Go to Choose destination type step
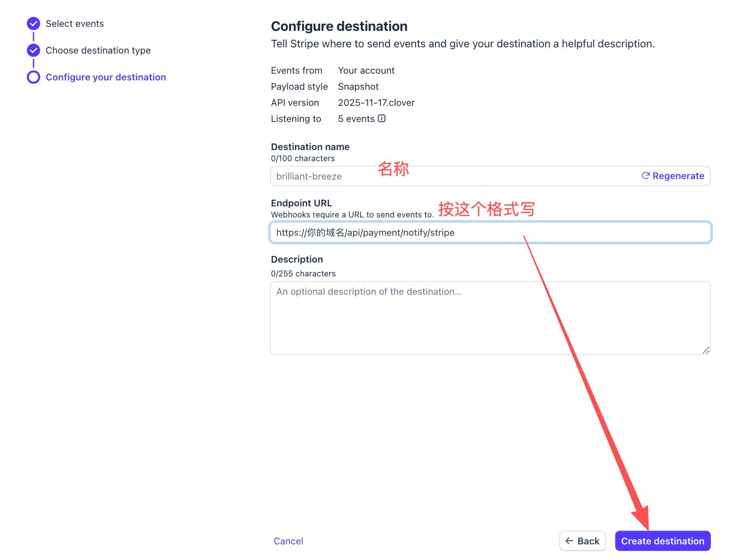 pos(98,50)
